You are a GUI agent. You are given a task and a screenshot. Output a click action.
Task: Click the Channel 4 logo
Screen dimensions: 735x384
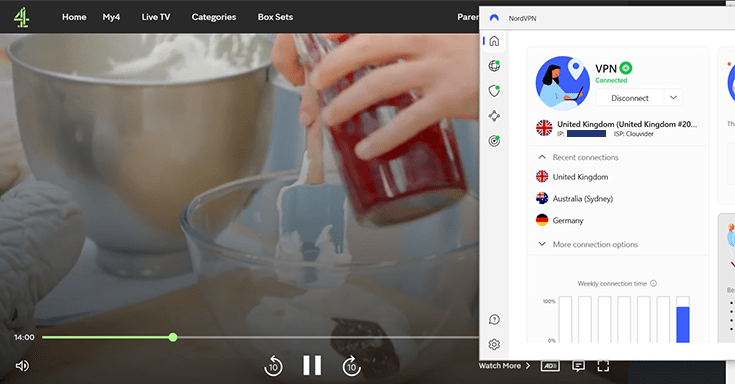tap(21, 17)
